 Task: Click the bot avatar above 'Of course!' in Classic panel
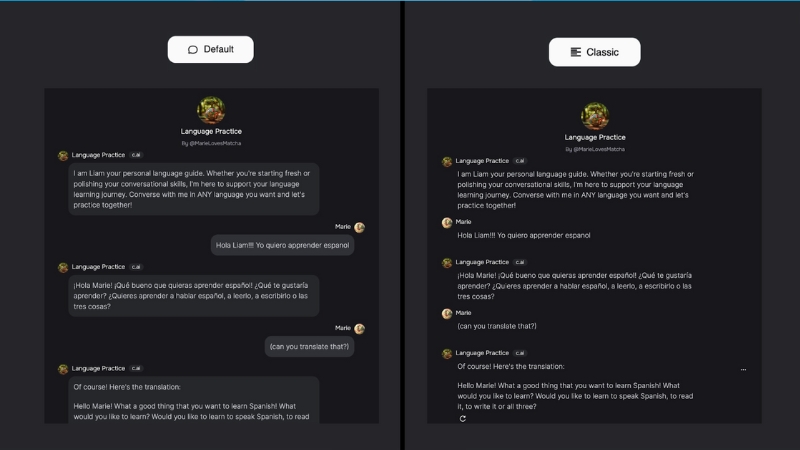[447, 353]
